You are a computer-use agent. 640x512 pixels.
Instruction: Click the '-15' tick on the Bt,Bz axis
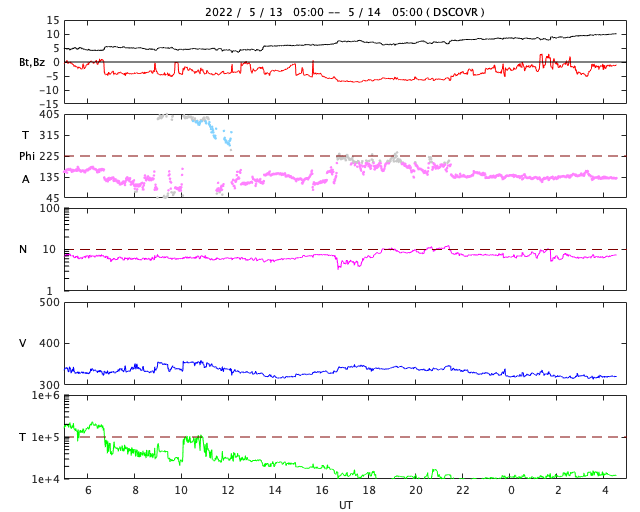pyautogui.click(x=49, y=105)
